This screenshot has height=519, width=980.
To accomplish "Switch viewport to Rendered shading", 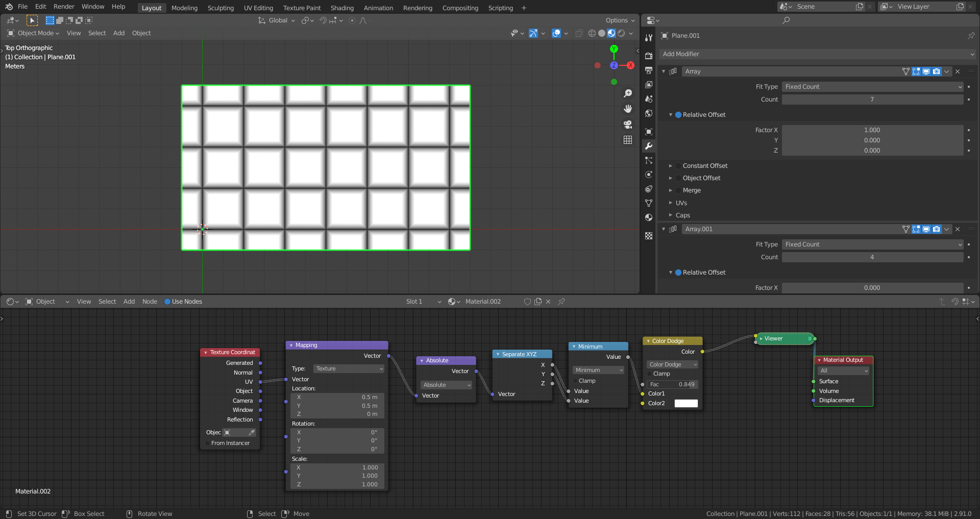I will click(x=621, y=33).
